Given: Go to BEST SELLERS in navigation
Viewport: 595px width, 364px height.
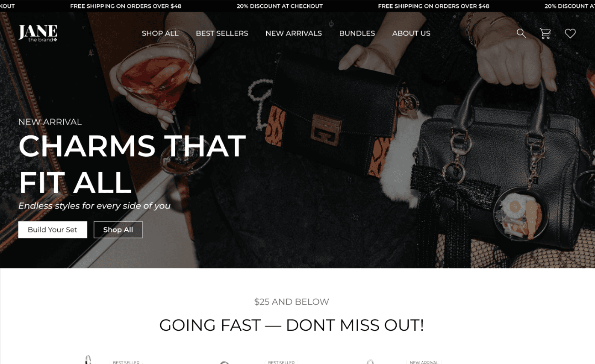Looking at the screenshot, I should pos(222,33).
